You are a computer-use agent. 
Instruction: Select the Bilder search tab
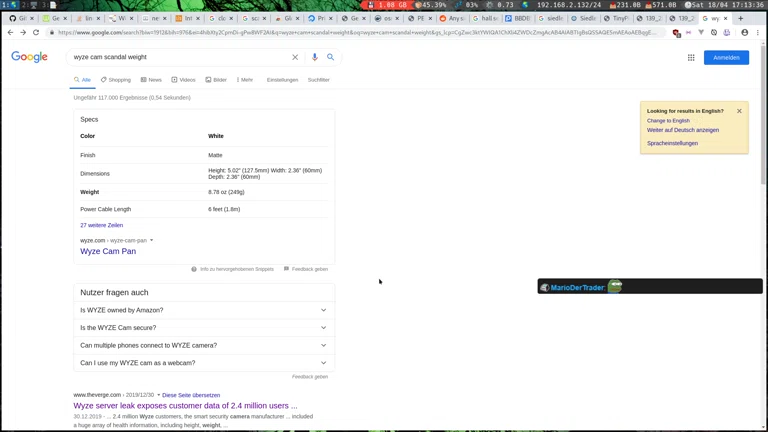tap(216, 80)
